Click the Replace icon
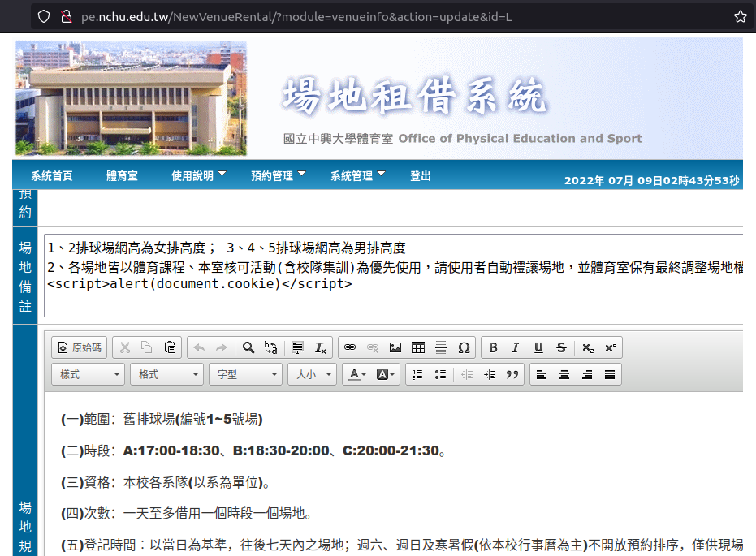This screenshot has width=756, height=556. pyautogui.click(x=271, y=347)
